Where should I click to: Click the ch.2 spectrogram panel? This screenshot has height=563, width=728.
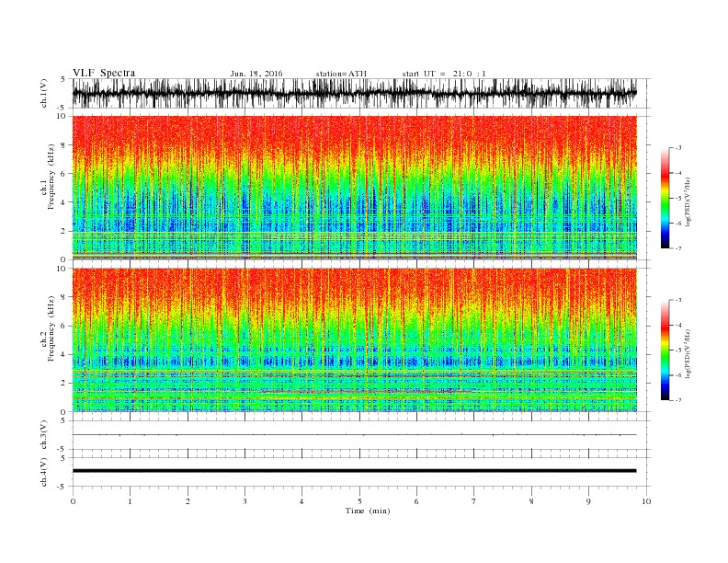click(x=354, y=340)
